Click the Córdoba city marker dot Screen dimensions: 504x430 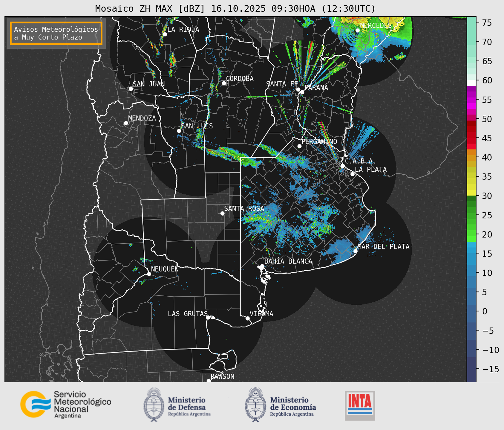[x=224, y=83]
